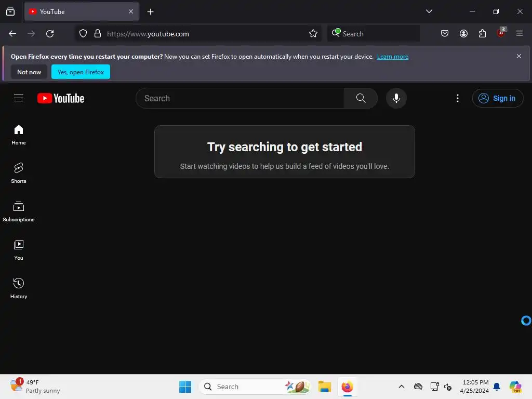The image size is (532, 399).
Task: Click the muted volume tray icon
Action: [448, 387]
